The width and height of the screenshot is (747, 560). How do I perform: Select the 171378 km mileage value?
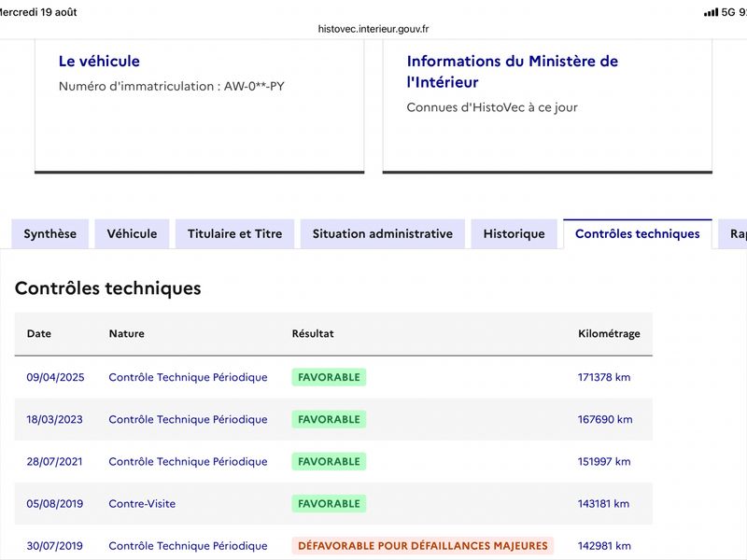604,377
